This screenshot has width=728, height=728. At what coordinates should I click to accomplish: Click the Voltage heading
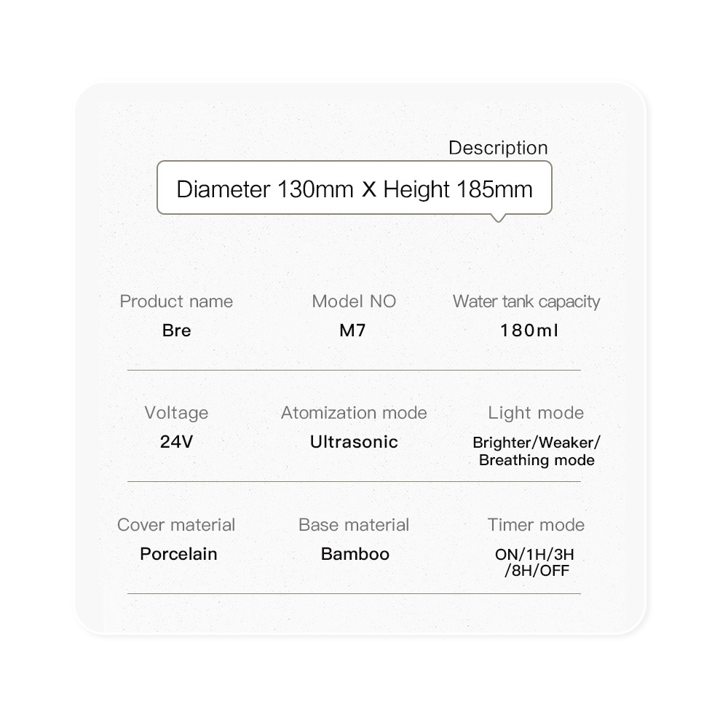(x=176, y=413)
